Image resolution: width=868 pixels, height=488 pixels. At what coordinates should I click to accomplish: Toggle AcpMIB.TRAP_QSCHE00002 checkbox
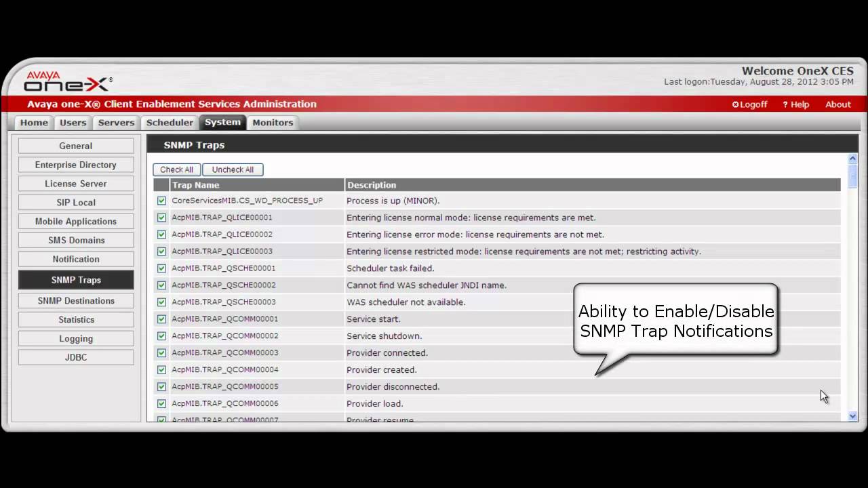(x=161, y=285)
